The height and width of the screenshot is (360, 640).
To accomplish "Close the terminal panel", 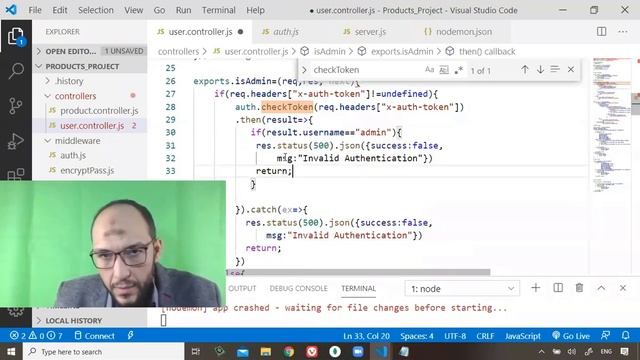I will (x=622, y=288).
